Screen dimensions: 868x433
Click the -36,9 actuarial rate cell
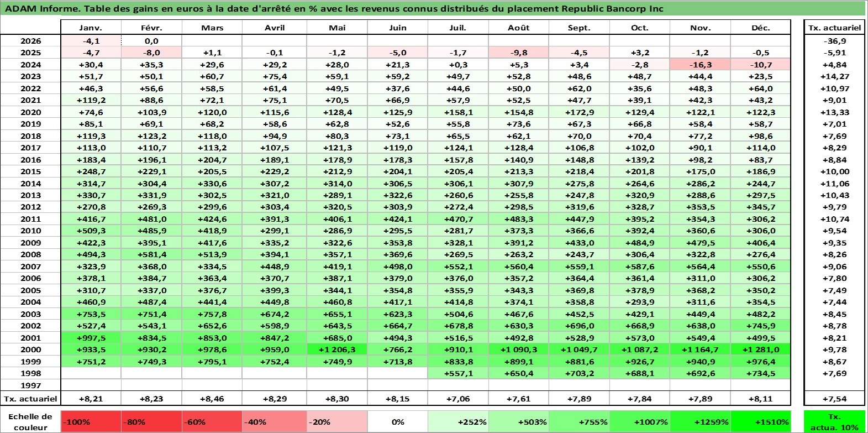click(x=834, y=41)
